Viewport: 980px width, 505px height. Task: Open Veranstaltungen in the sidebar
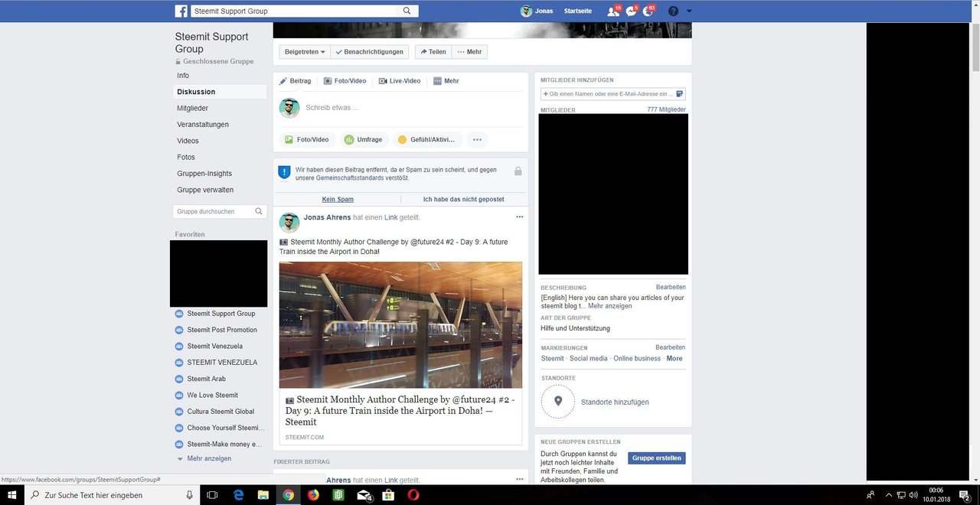point(203,125)
